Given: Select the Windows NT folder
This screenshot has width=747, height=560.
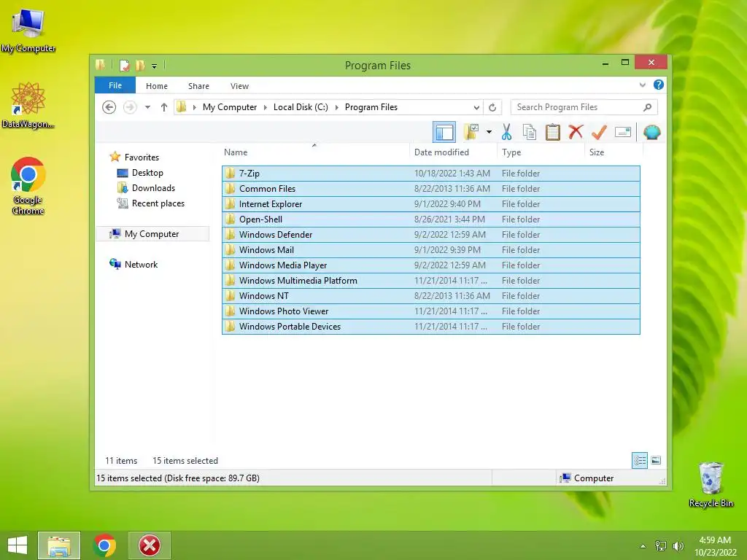Looking at the screenshot, I should coord(430,296).
